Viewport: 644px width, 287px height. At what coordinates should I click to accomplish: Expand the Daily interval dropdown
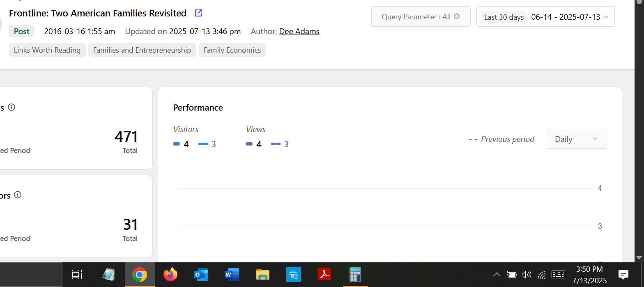click(576, 139)
